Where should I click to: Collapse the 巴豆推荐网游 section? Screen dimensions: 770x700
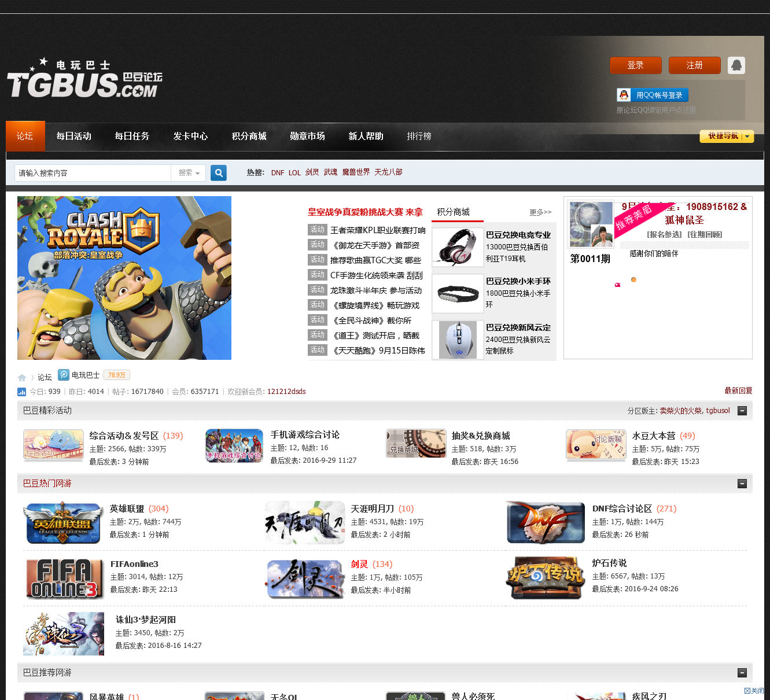pyautogui.click(x=742, y=673)
